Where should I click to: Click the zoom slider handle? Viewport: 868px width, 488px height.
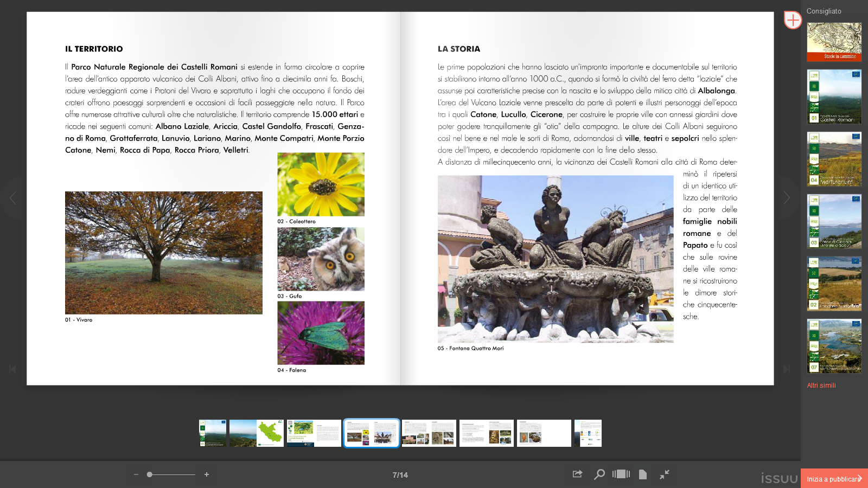pyautogui.click(x=150, y=474)
